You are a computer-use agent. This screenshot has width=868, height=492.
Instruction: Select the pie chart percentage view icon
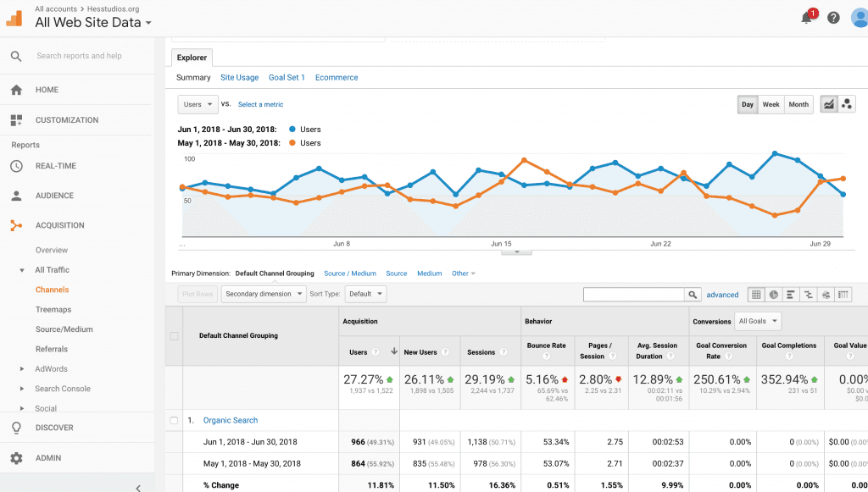pyautogui.click(x=774, y=295)
